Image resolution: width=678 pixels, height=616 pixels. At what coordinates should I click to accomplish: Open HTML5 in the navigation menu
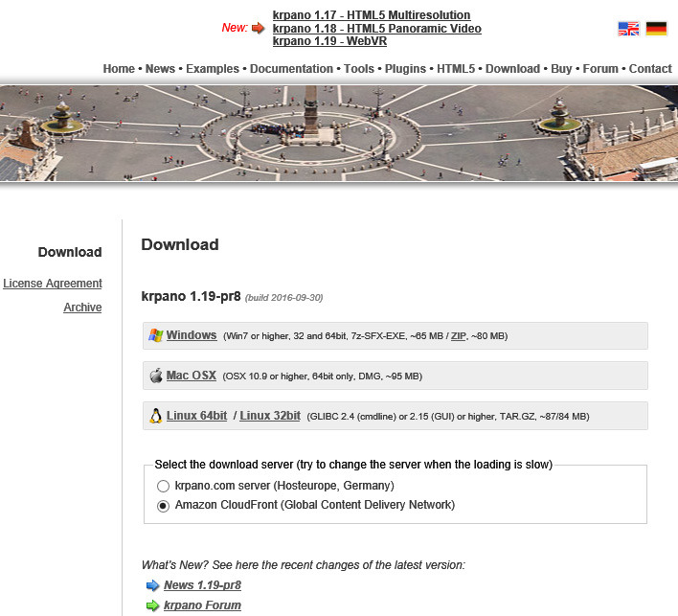tap(456, 69)
